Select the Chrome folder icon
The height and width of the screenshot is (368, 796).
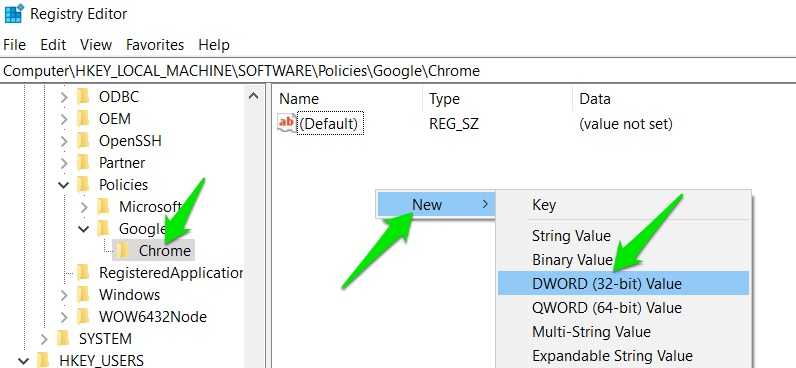coord(123,251)
